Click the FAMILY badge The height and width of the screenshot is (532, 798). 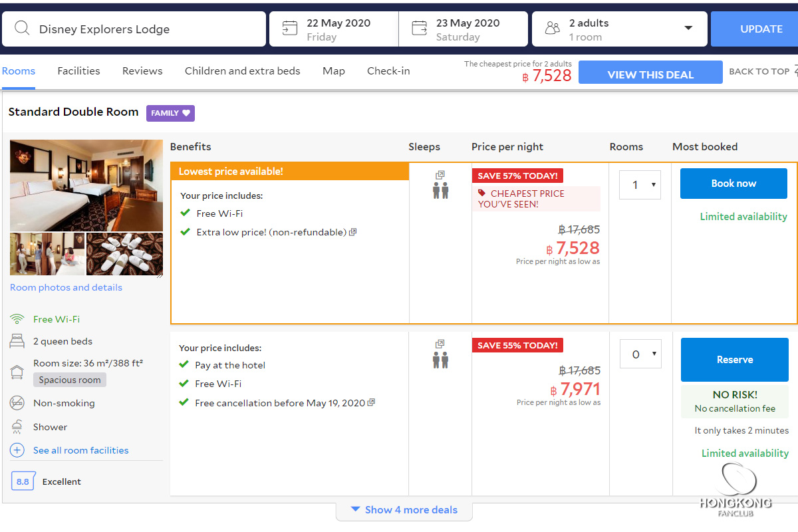170,113
